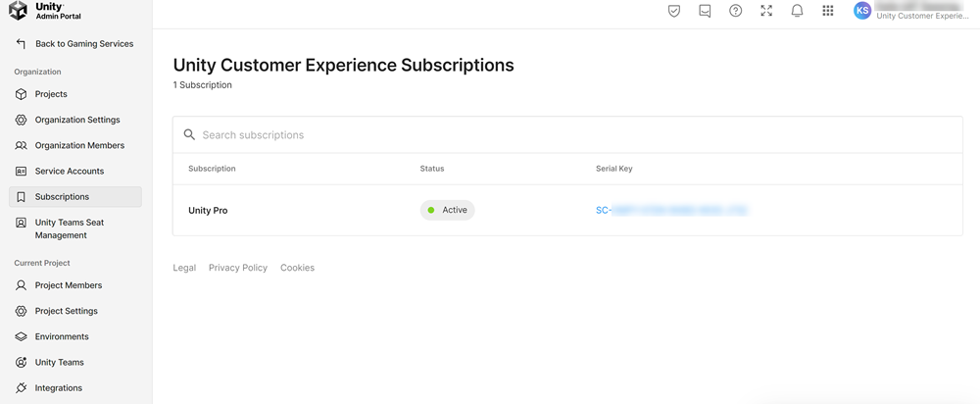Viewport: 980px width, 404px height.
Task: Click the Subscription column header
Action: coord(212,169)
